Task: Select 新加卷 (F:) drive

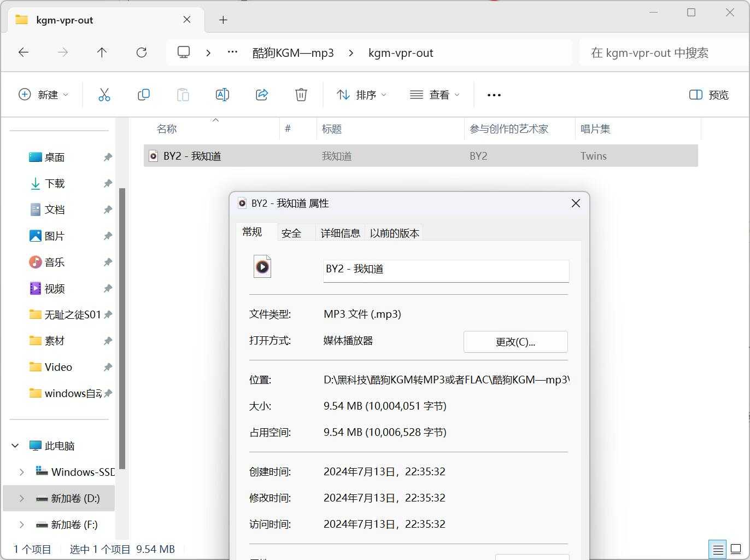Action: click(x=67, y=524)
